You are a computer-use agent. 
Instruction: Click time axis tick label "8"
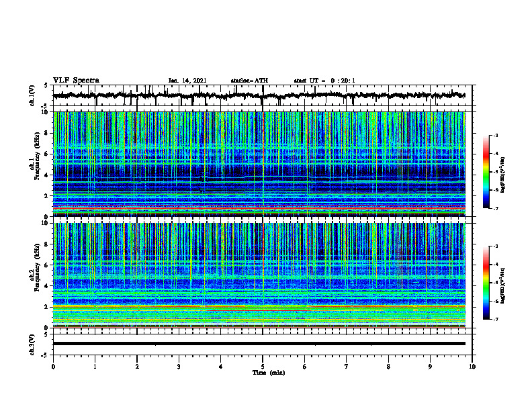pyautogui.click(x=388, y=367)
